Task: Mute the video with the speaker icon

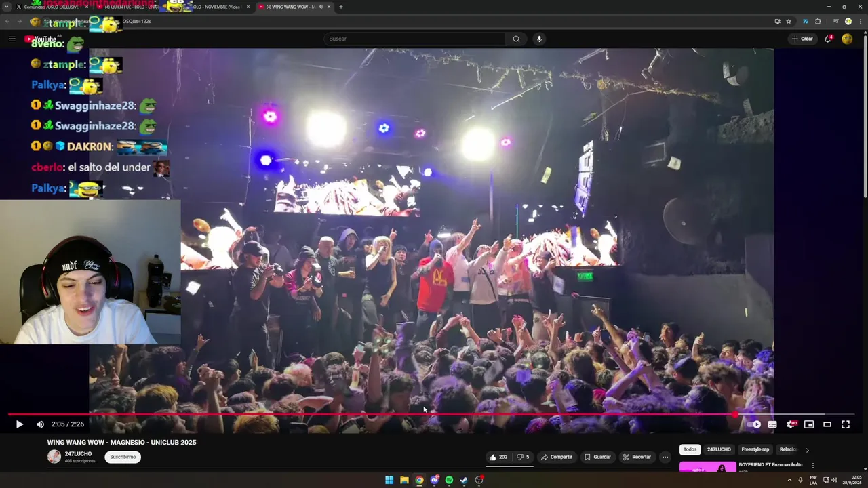Action: coord(40,424)
